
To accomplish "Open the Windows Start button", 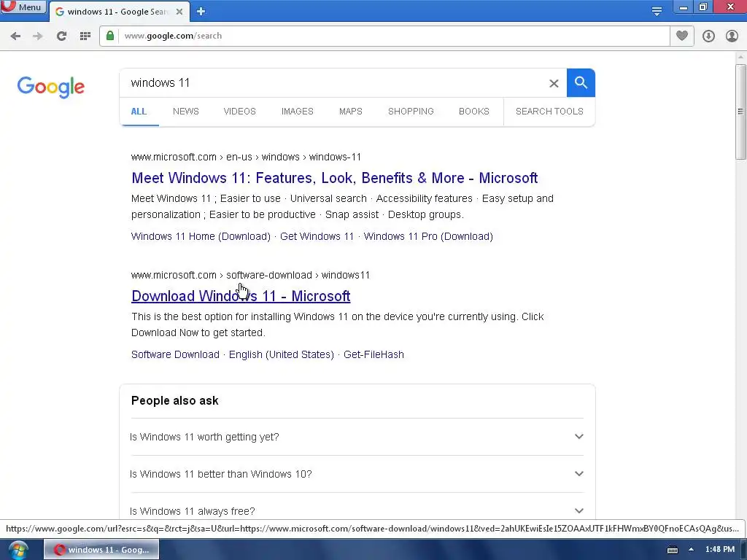I will coord(18,550).
